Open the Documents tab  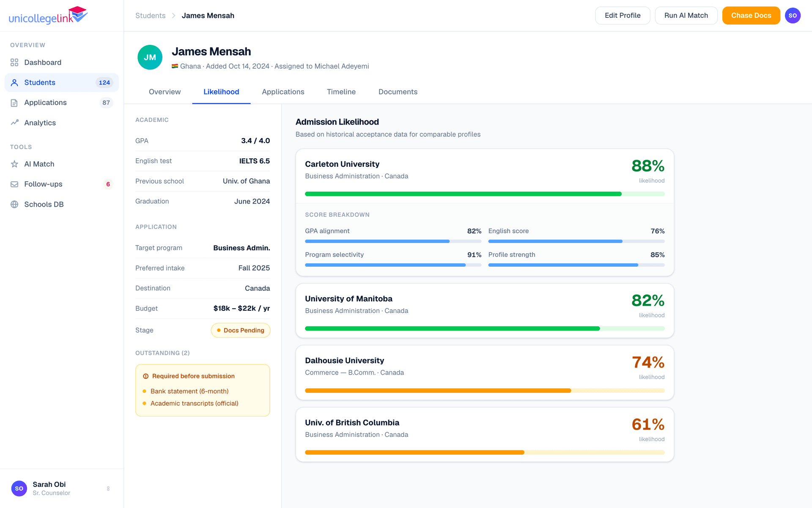point(398,92)
